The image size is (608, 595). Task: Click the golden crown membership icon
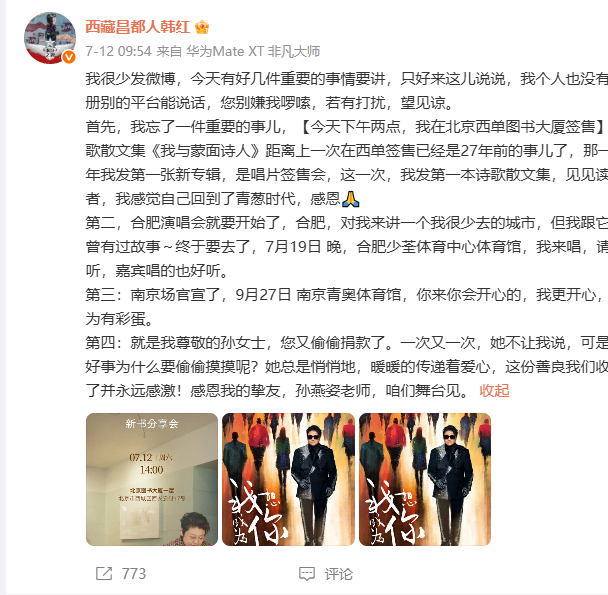[x=202, y=27]
